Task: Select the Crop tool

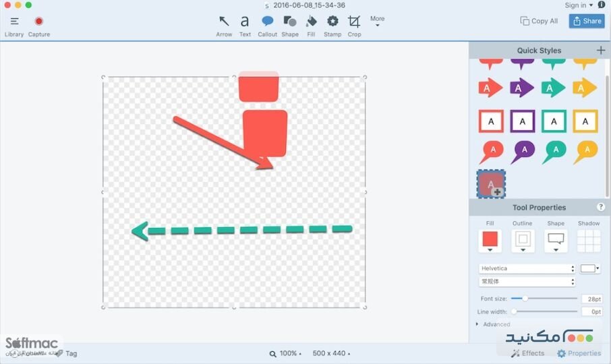Action: pos(354,26)
